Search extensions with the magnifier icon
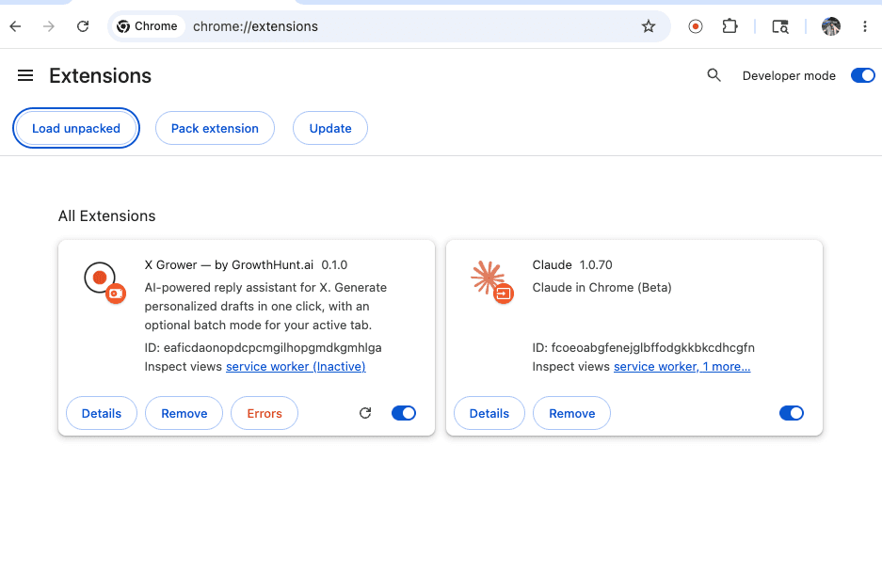Image resolution: width=882 pixels, height=588 pixels. click(x=714, y=75)
